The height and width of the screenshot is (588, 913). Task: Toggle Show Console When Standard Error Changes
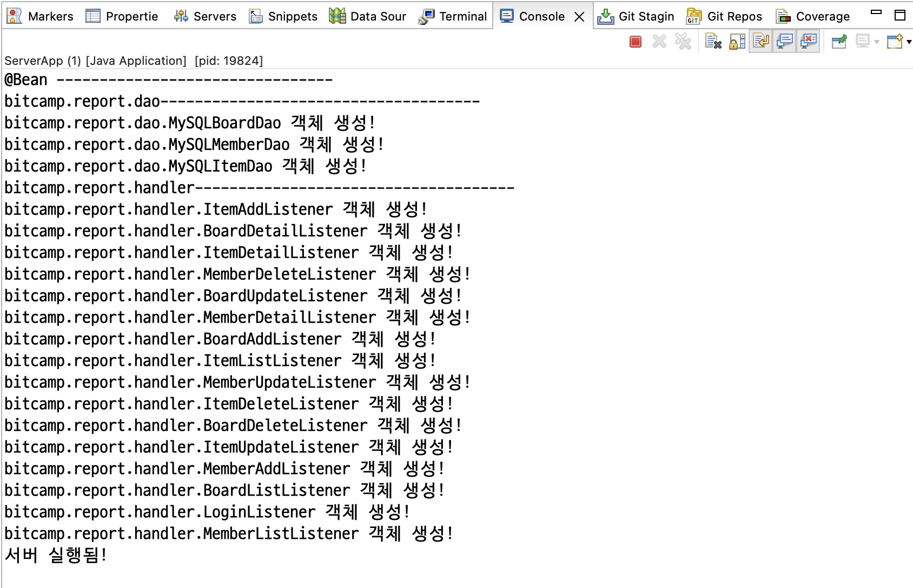pos(809,42)
